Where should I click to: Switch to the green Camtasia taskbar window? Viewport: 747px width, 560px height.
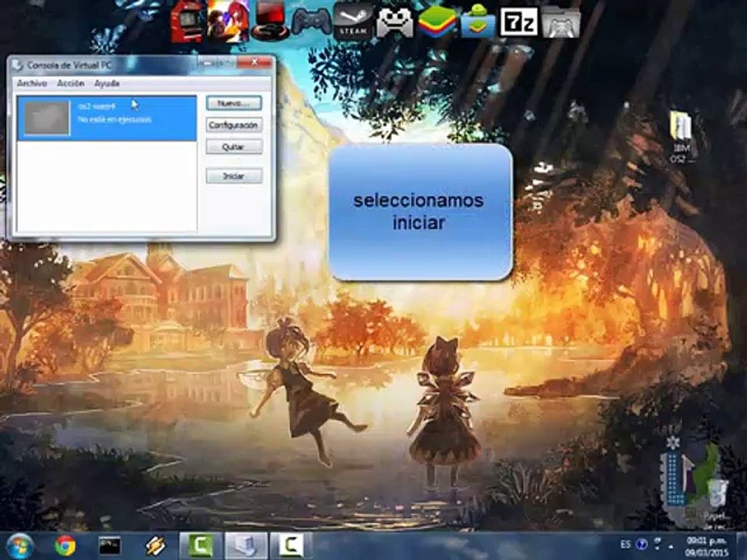point(201,546)
